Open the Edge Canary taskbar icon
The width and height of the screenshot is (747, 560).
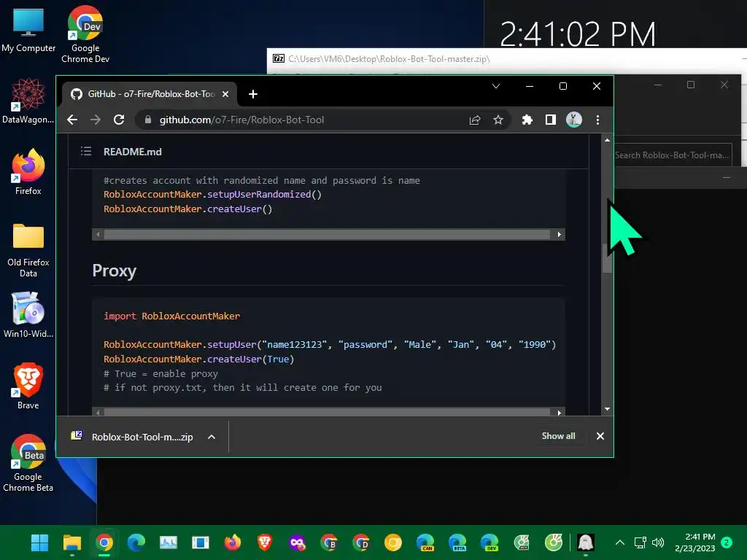[425, 542]
